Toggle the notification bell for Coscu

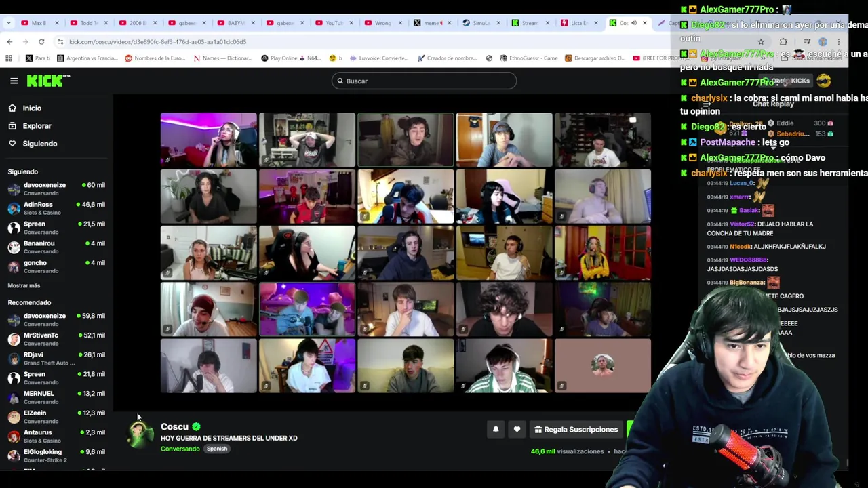496,429
